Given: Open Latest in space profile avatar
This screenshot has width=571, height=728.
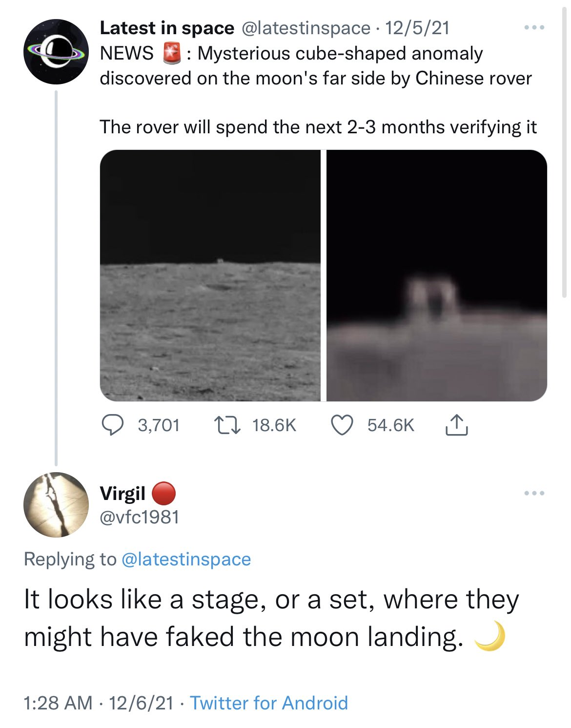Looking at the screenshot, I should [x=56, y=52].
